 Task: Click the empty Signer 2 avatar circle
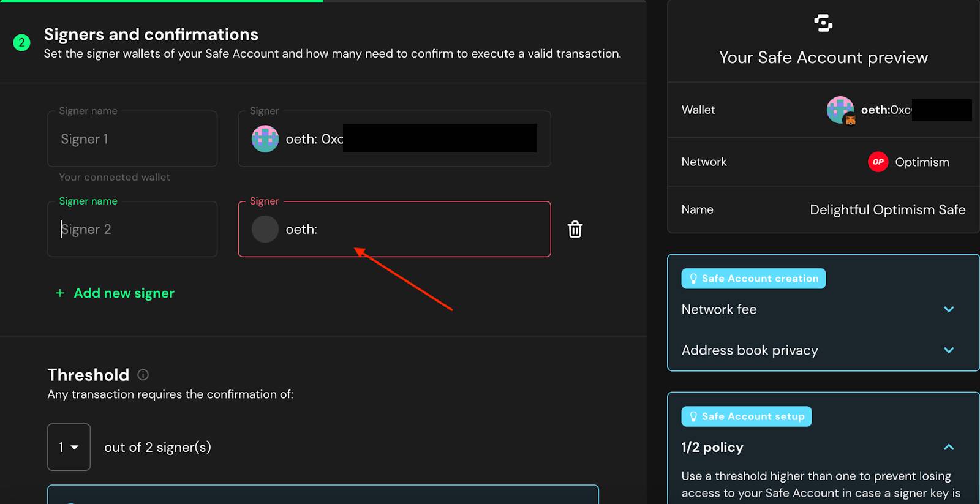tap(265, 229)
